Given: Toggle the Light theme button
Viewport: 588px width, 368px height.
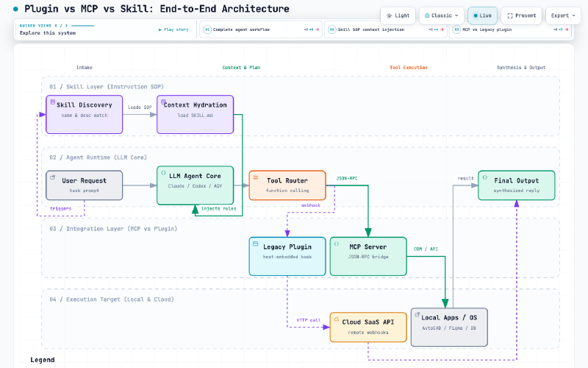Looking at the screenshot, I should click(x=398, y=15).
